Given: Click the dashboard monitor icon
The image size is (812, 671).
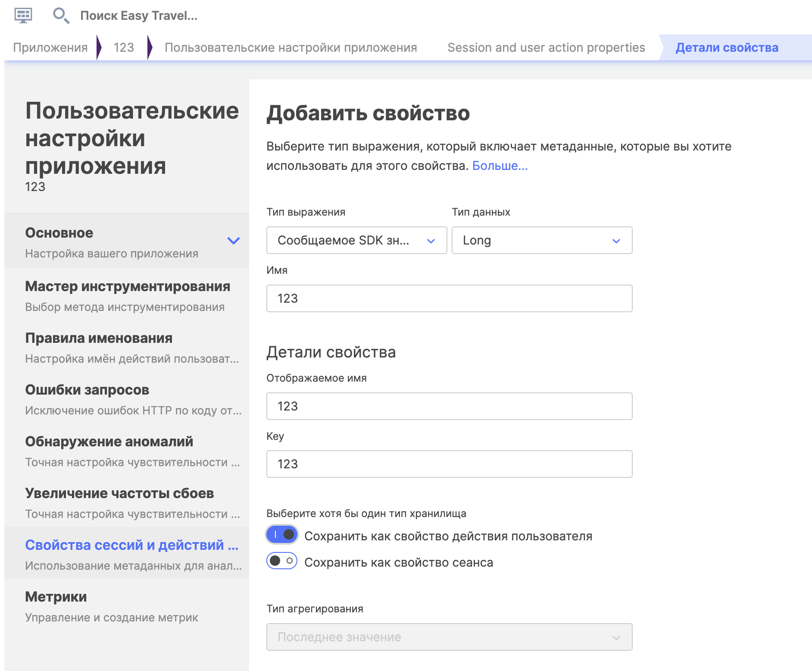Looking at the screenshot, I should coord(23,15).
